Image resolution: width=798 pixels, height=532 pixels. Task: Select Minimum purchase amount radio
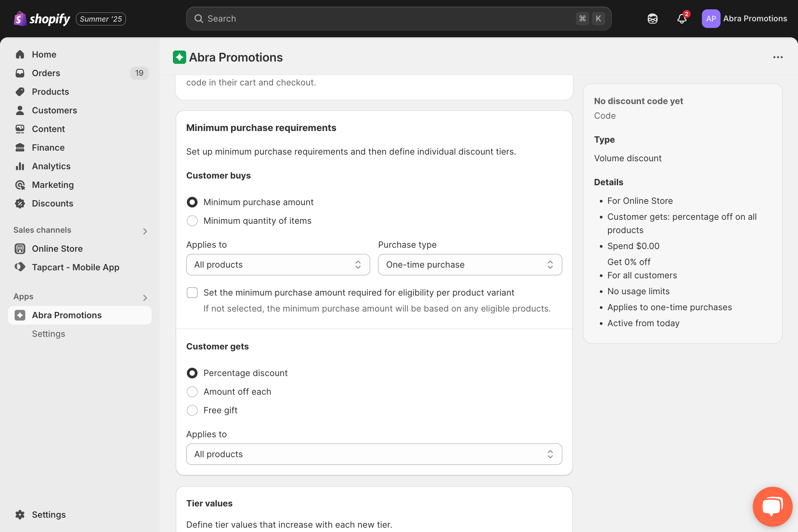[192, 202]
